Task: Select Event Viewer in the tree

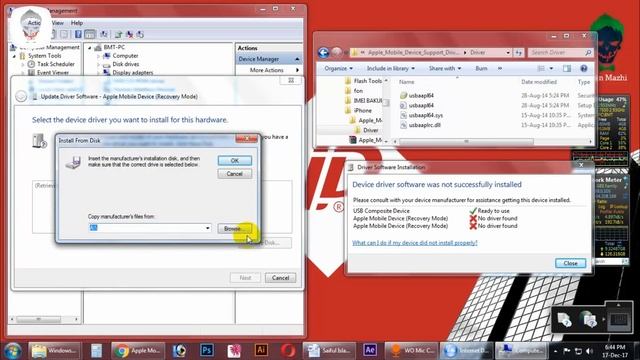Action: tap(53, 73)
